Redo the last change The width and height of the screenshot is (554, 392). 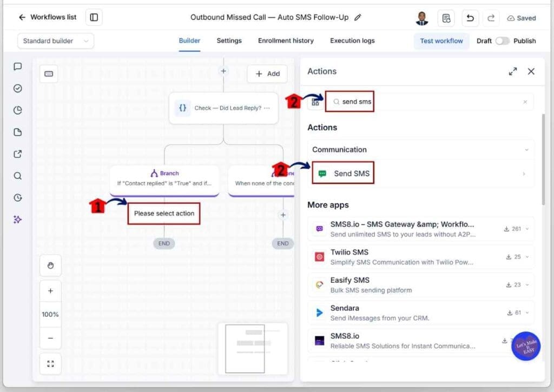tap(491, 18)
